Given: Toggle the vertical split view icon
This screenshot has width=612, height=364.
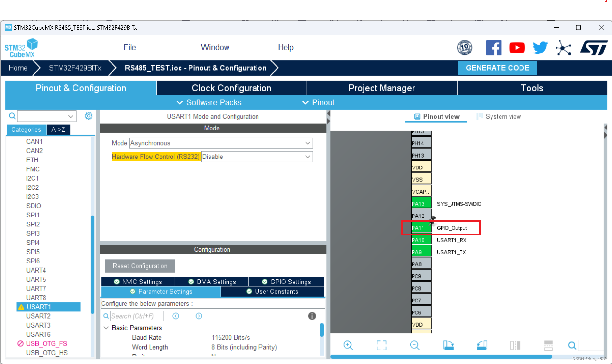Looking at the screenshot, I should coord(515,345).
